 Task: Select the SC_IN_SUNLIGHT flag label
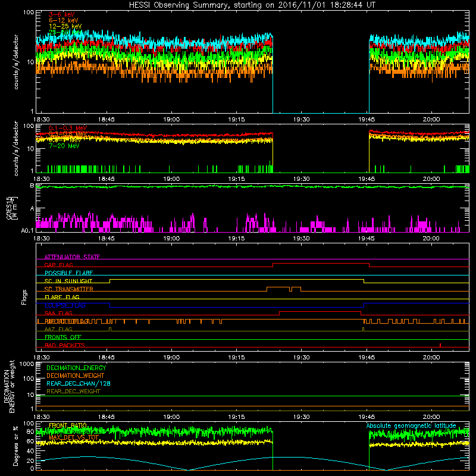pyautogui.click(x=68, y=281)
